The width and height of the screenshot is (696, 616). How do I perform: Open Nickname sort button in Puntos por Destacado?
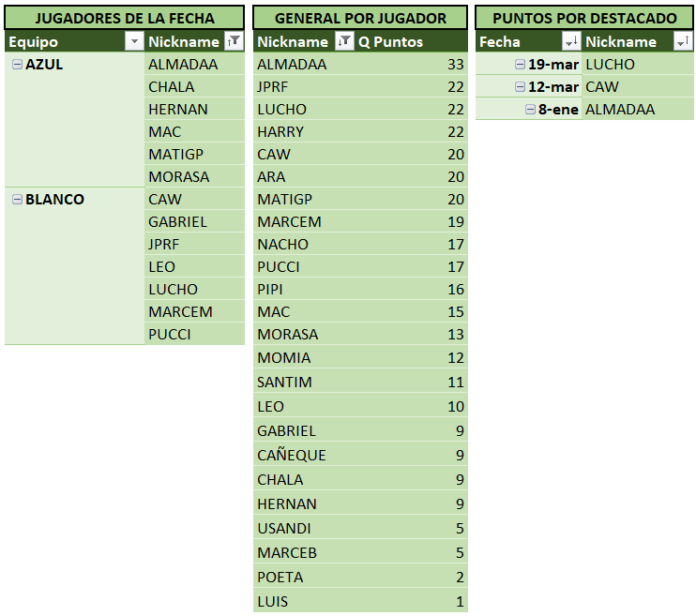point(682,41)
